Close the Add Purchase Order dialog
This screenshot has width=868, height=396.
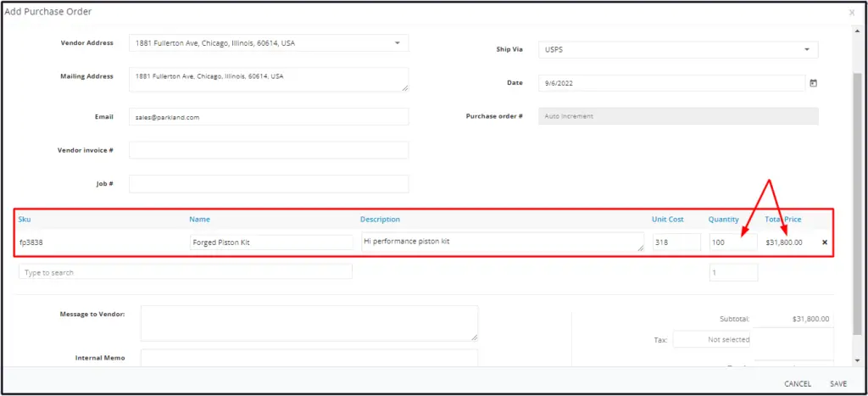(851, 12)
